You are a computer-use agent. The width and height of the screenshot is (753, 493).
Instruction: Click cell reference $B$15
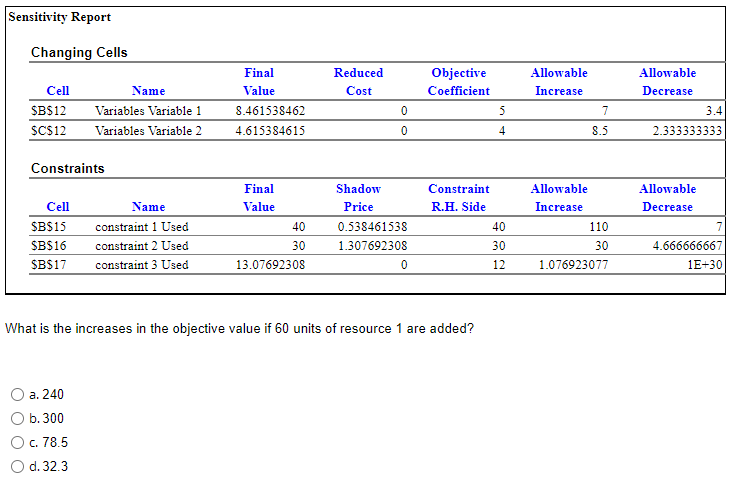pos(49,227)
